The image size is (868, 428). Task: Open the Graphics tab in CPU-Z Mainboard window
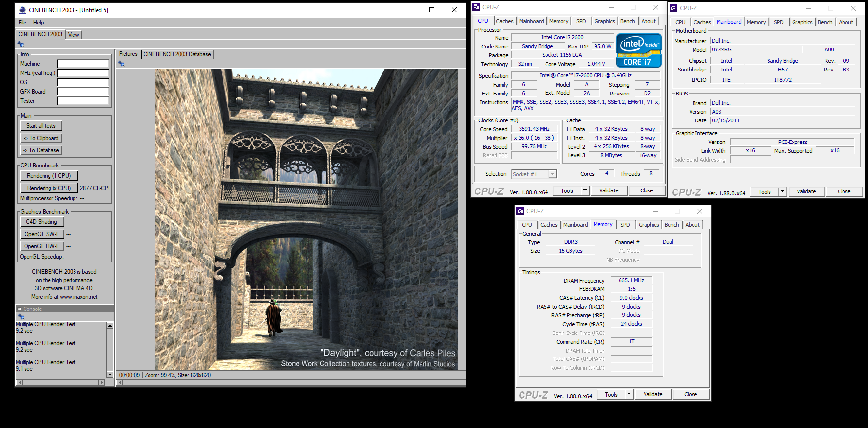pyautogui.click(x=802, y=22)
